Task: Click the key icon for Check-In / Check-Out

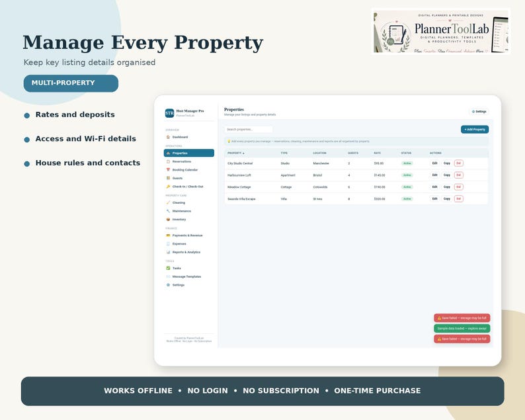Action: (x=168, y=187)
